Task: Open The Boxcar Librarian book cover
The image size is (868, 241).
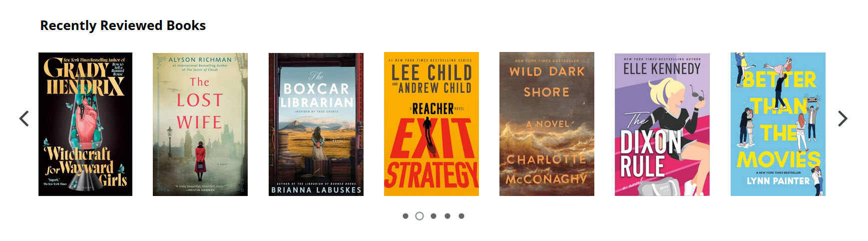Action: click(316, 124)
